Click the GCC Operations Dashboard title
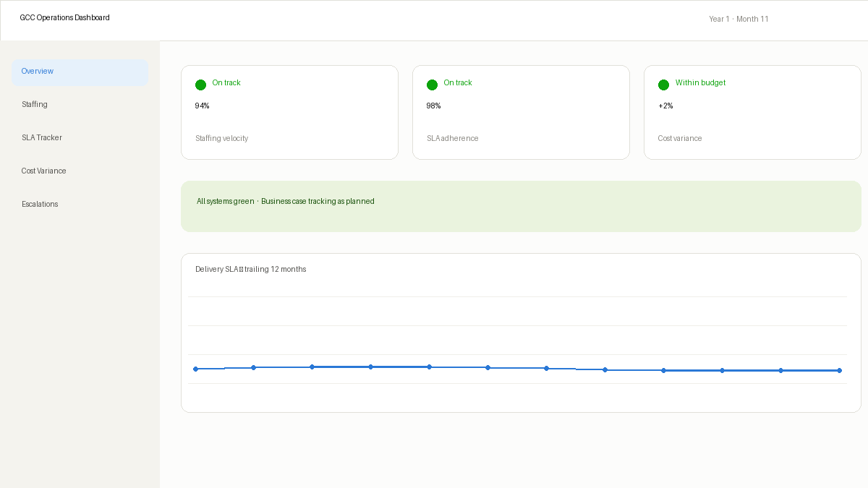This screenshot has height=488, width=868. tap(65, 18)
